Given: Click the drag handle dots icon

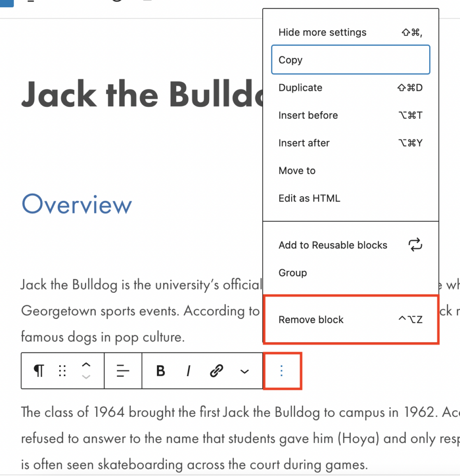Looking at the screenshot, I should [62, 371].
